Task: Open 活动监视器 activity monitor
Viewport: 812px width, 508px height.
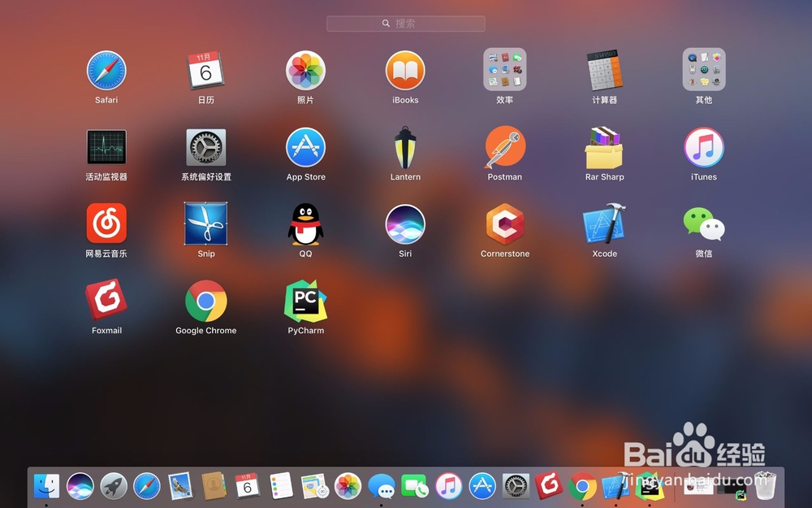Action: click(x=106, y=147)
